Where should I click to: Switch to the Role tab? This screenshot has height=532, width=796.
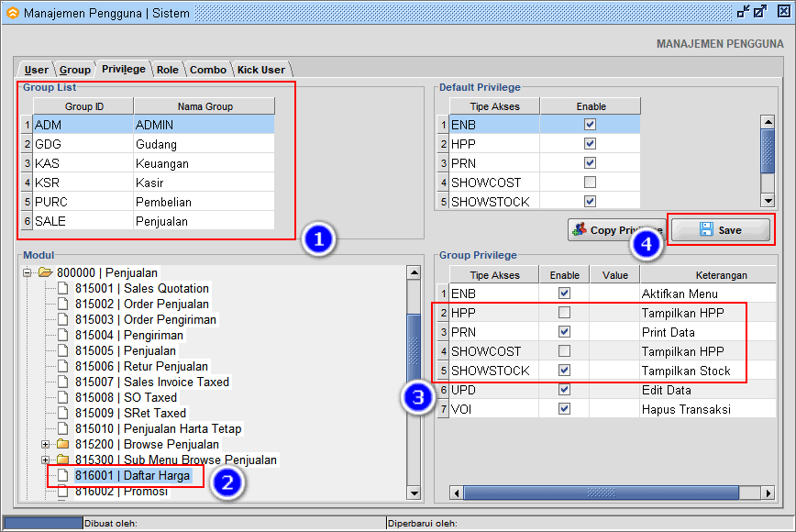(x=168, y=70)
